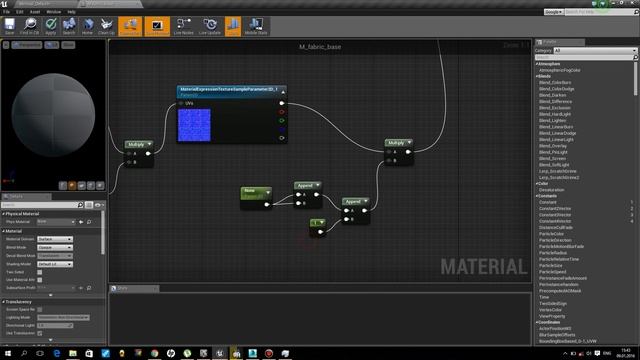Toggle the Use Translucency checkbox
This screenshot has width=640, height=360.
[x=40, y=333]
